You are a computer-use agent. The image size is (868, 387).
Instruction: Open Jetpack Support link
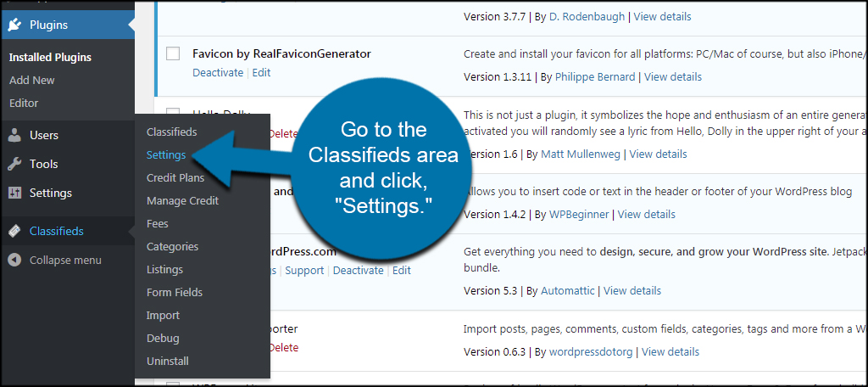(x=304, y=271)
